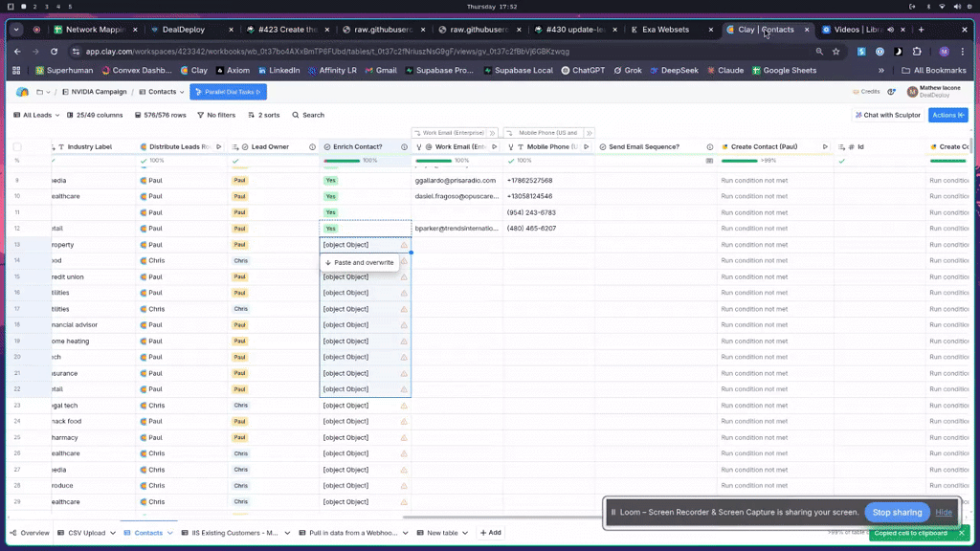Click info icon on Lead Owner column header

(312, 146)
